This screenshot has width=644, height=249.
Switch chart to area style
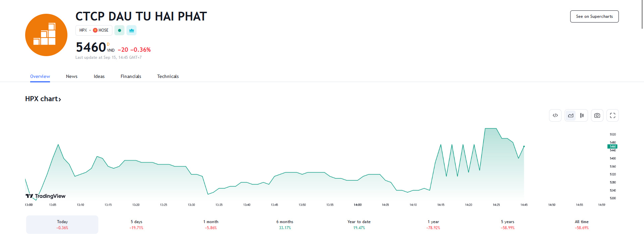(571, 116)
